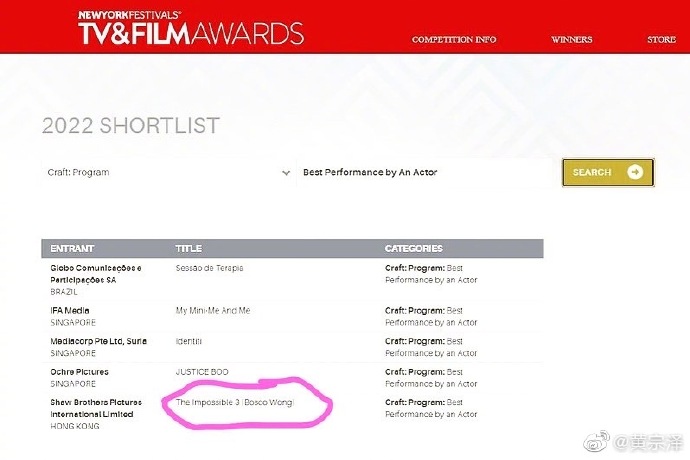This screenshot has width=690, height=460.
Task: Click the Title column header
Action: coord(188,248)
